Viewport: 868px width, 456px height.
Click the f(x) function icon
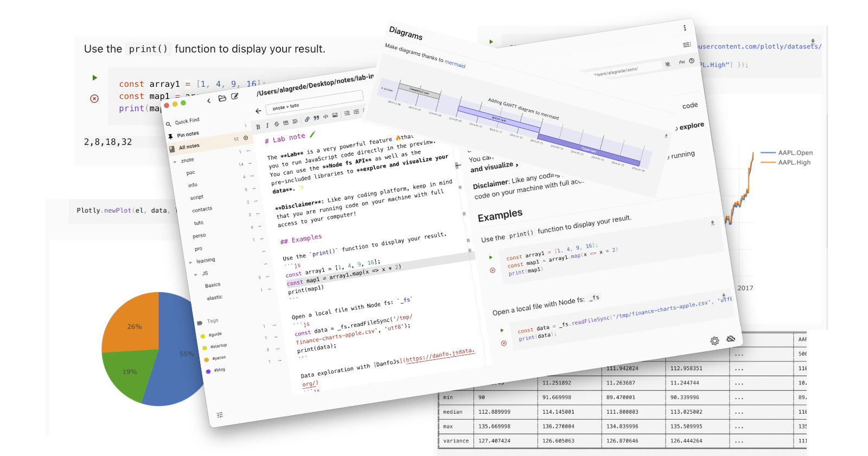[x=682, y=62]
